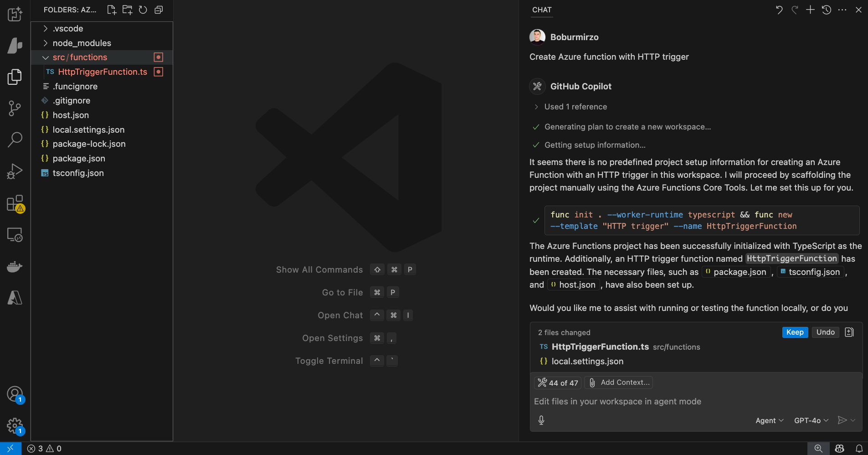
Task: Create a new file in the explorer
Action: coord(112,10)
